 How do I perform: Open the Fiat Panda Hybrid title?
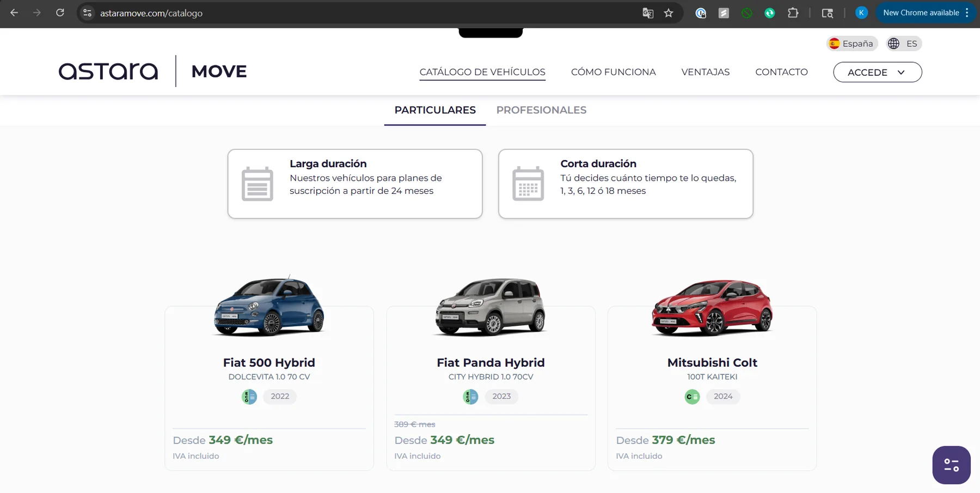(491, 362)
